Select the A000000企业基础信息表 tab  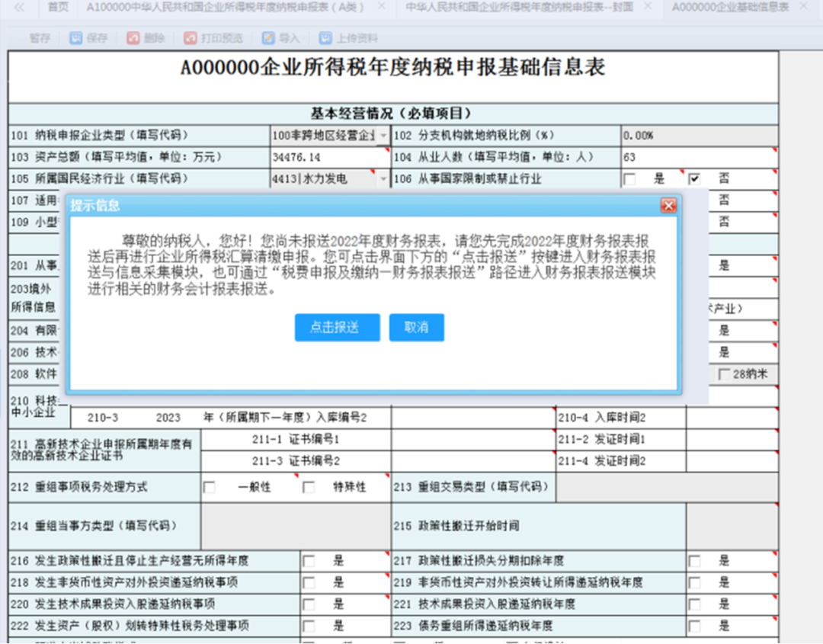point(731,7)
